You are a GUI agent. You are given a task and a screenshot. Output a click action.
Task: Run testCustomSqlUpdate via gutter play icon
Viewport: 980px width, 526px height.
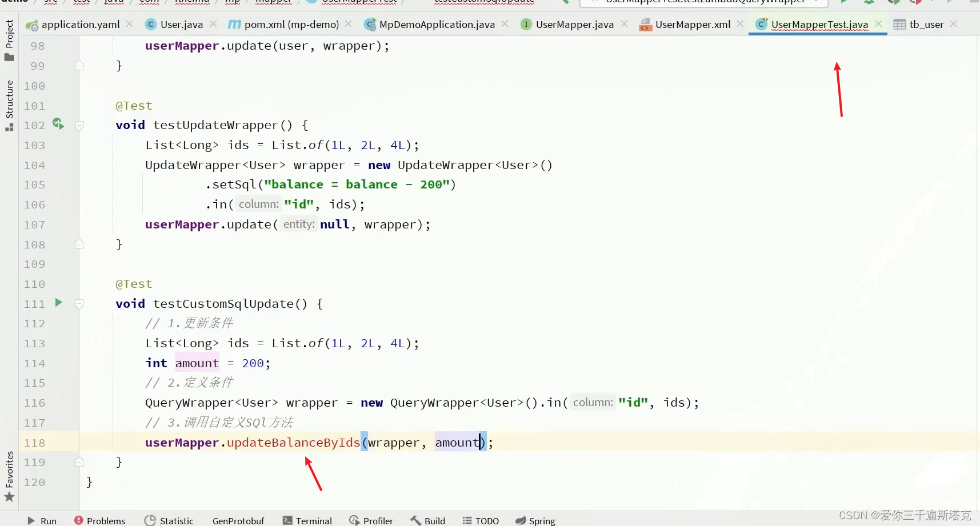[x=59, y=303]
